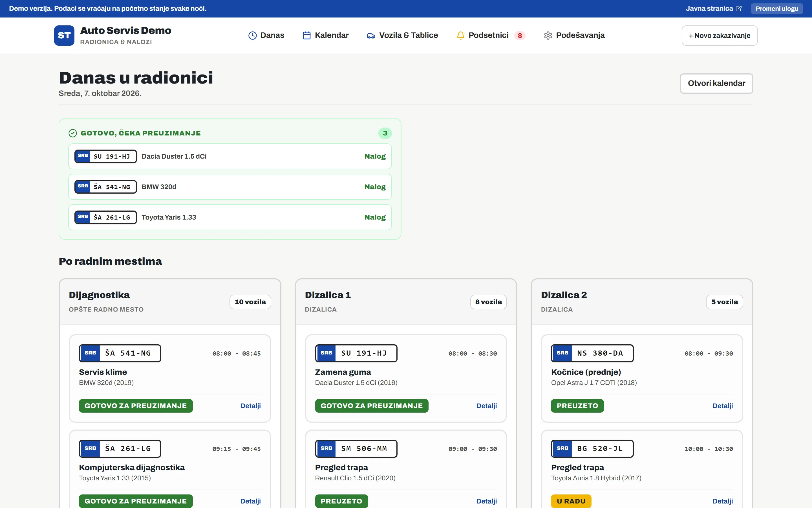
Task: Click the Novo zakazivanje button
Action: click(x=720, y=36)
